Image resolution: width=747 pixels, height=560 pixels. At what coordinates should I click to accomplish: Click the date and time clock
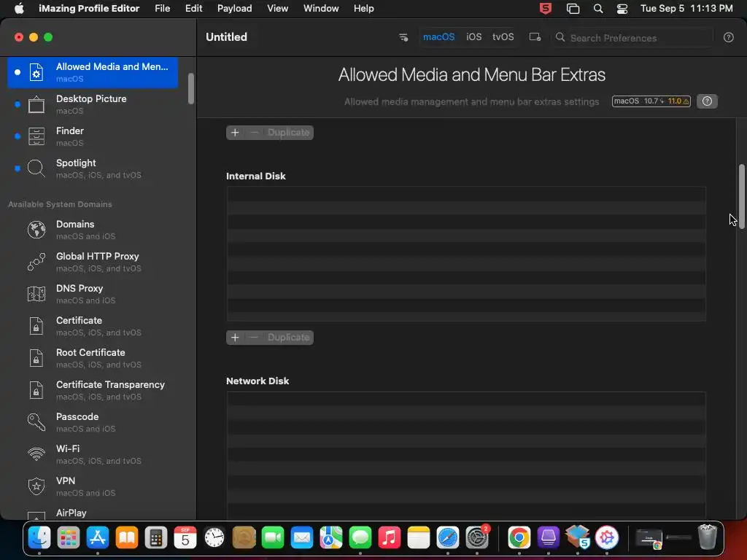coord(686,9)
